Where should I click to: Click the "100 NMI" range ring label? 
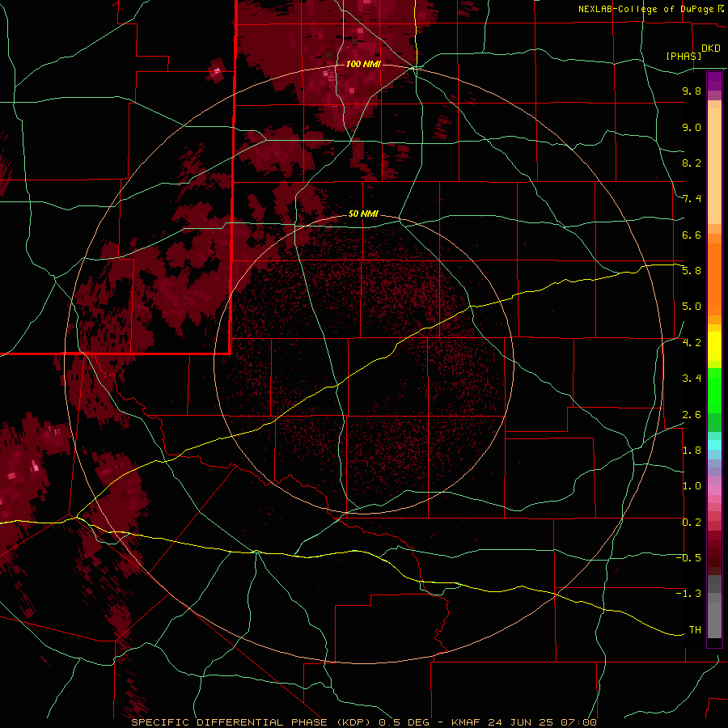363,64
